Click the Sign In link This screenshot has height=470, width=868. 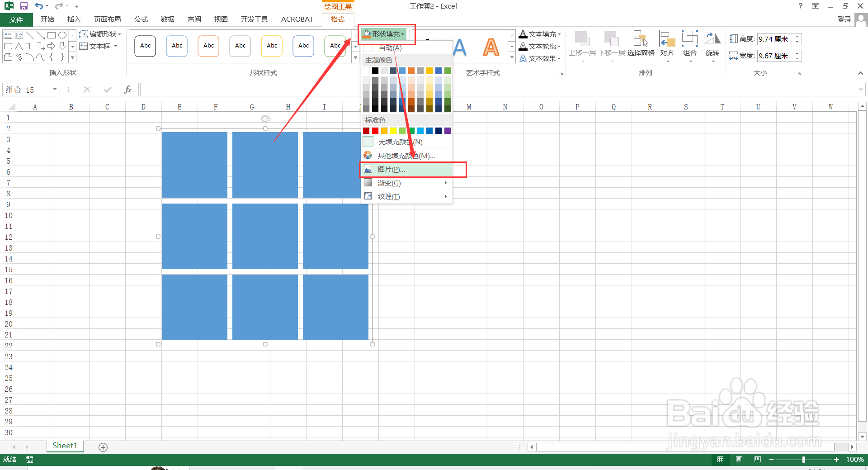pos(844,19)
